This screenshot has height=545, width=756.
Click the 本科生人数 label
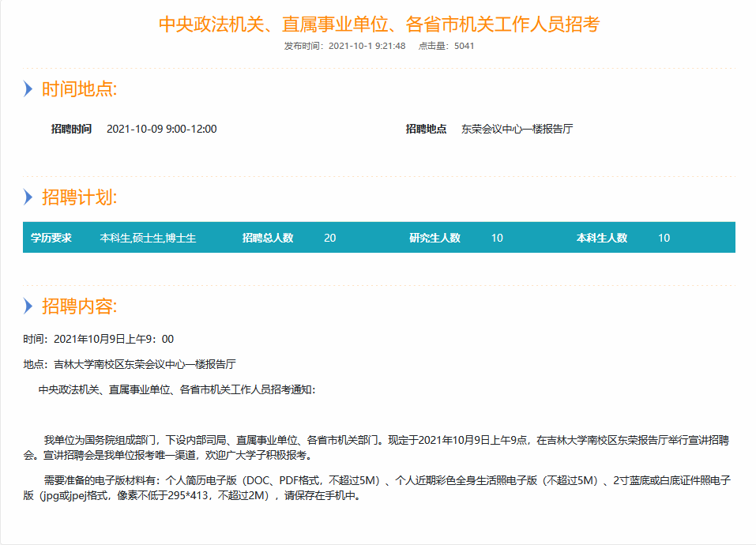[602, 238]
